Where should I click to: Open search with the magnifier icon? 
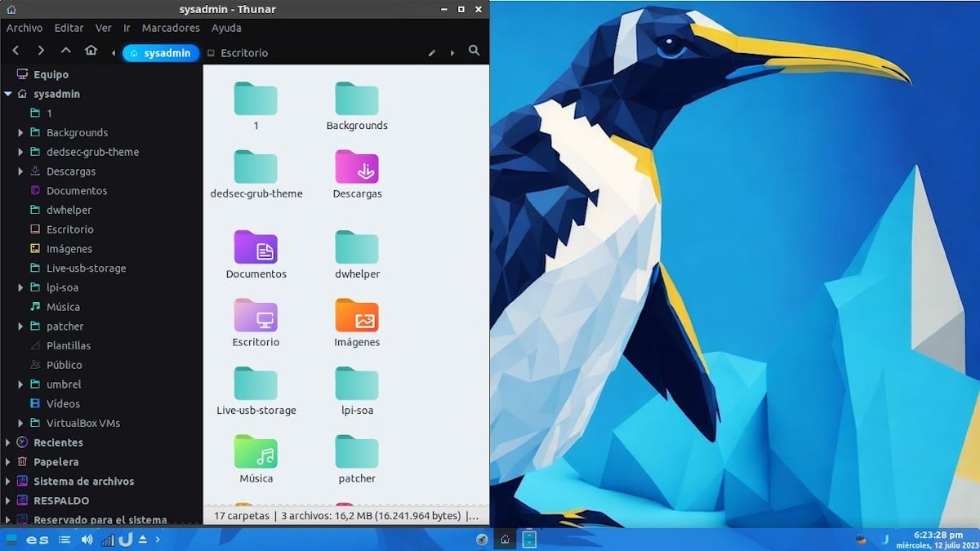click(x=474, y=51)
